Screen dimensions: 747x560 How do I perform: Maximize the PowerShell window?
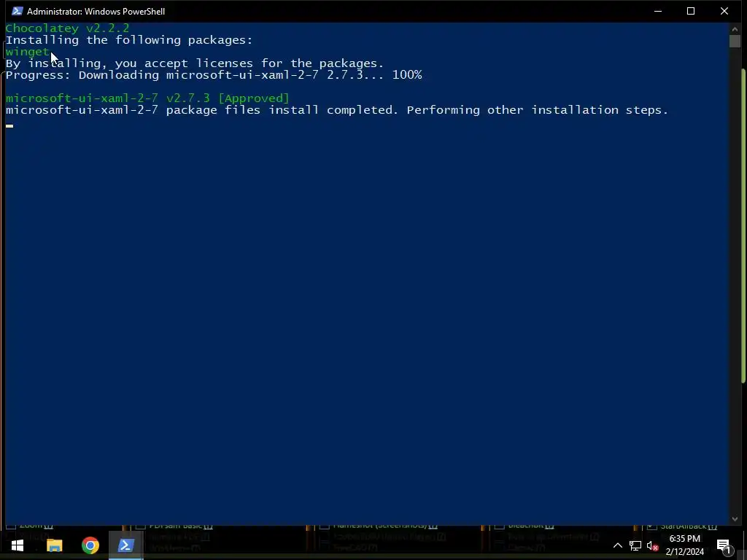click(x=691, y=11)
